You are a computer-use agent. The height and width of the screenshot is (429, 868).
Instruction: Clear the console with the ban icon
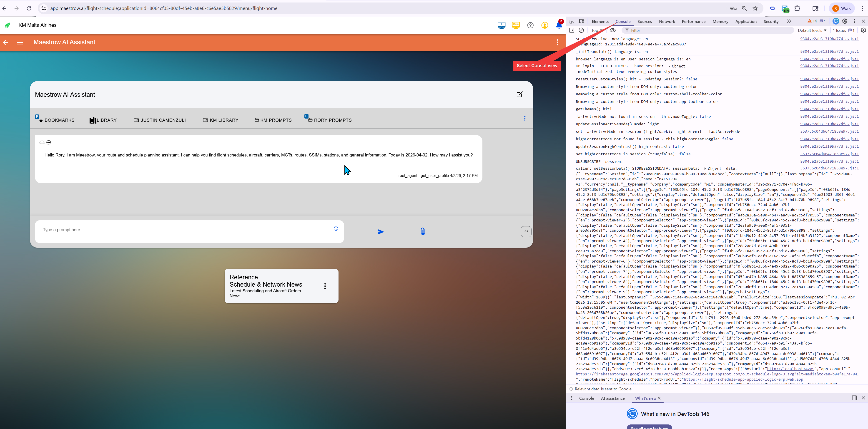click(x=581, y=30)
